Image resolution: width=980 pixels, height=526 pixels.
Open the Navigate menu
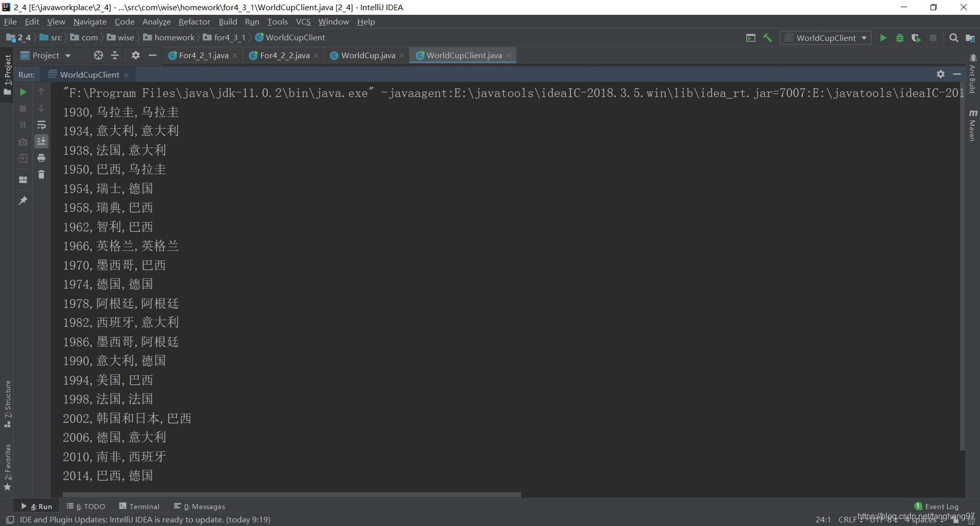(x=90, y=21)
